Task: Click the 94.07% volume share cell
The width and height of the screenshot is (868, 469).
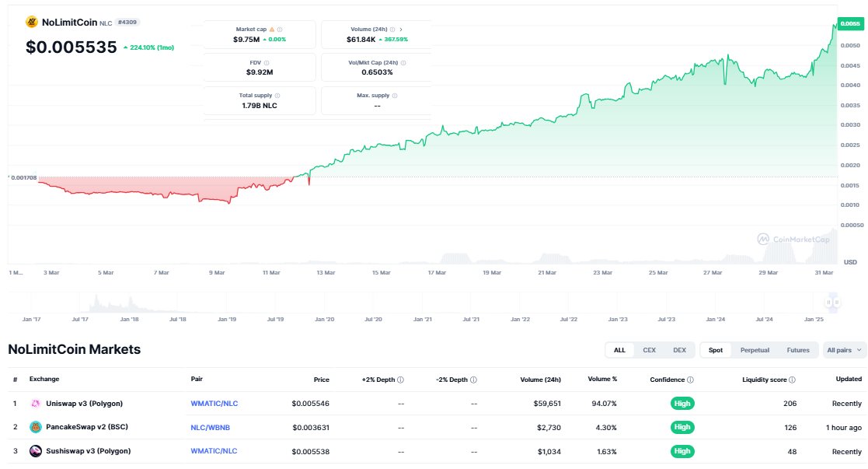Action: point(604,404)
